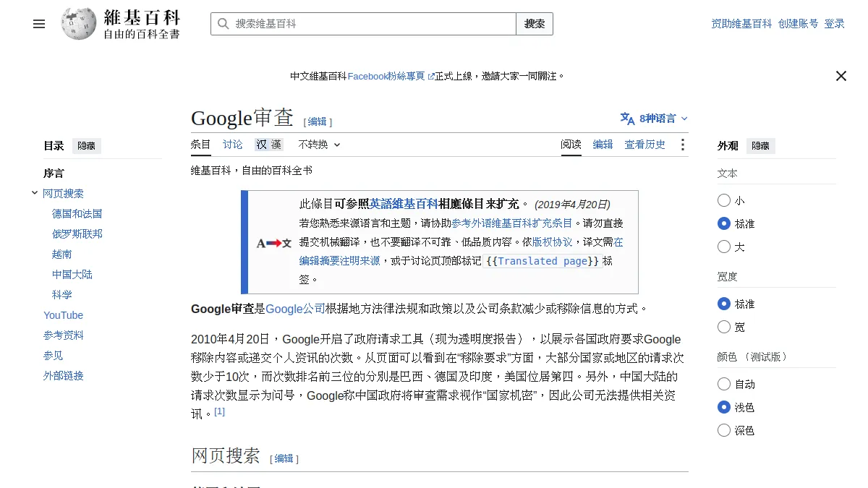868x488 pixels.
Task: Open the 编辑 tab
Action: coord(603,145)
